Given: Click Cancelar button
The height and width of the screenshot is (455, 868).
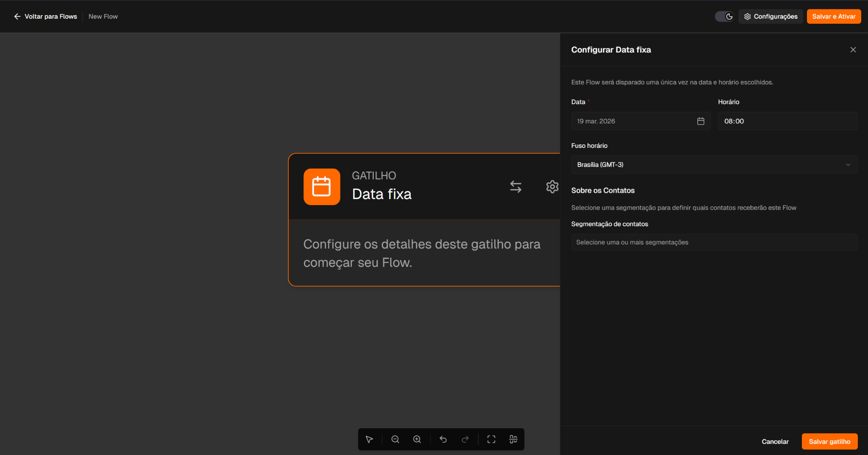Looking at the screenshot, I should coord(775,441).
